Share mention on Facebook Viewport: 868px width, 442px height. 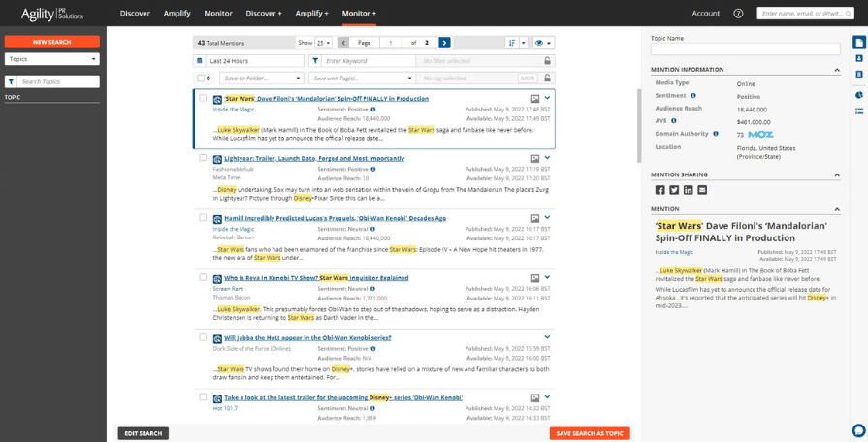(x=659, y=190)
